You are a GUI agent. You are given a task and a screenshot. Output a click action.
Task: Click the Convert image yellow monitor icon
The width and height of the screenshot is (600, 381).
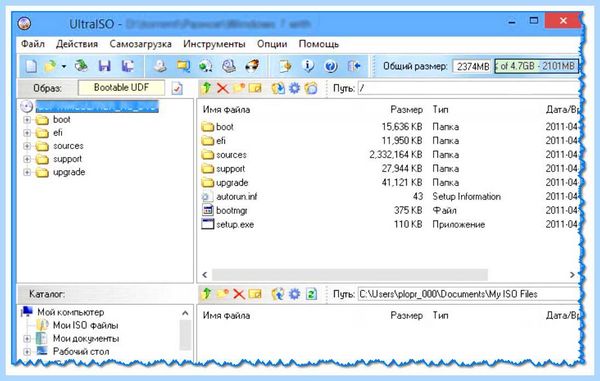[x=183, y=66]
